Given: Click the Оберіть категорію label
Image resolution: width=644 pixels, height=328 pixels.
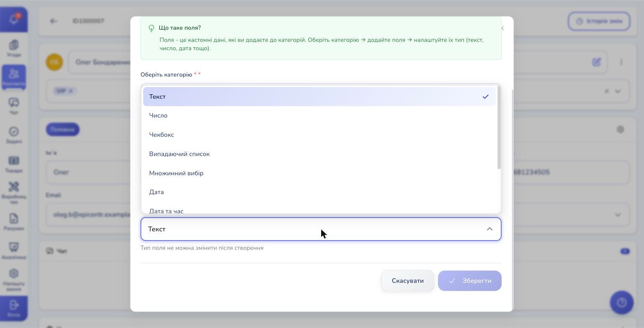Looking at the screenshot, I should click(x=166, y=74).
